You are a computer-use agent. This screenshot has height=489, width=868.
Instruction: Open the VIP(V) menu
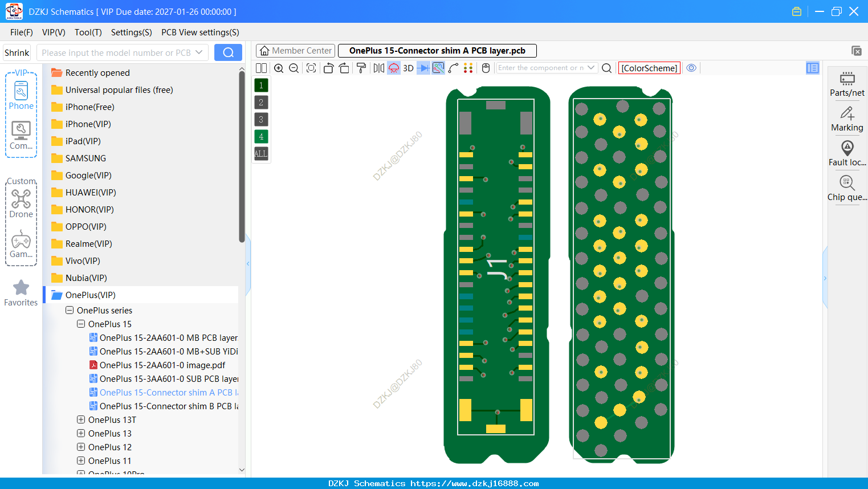tap(54, 32)
